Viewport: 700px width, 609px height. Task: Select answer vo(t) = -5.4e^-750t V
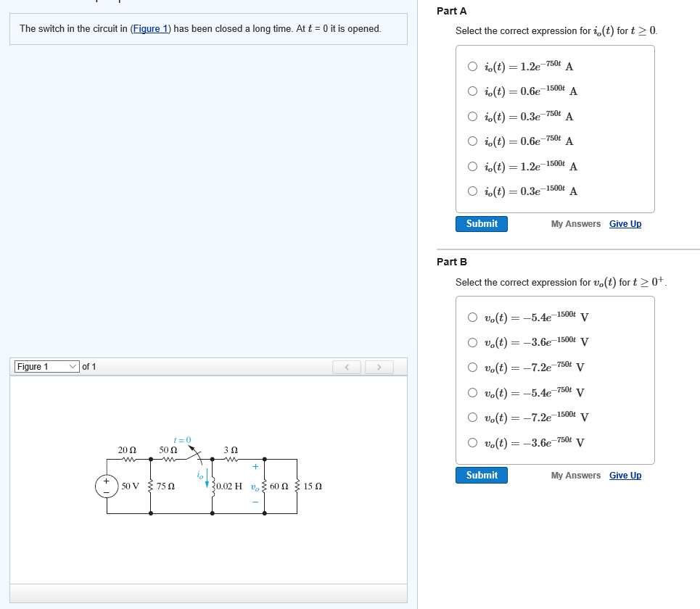point(473,392)
